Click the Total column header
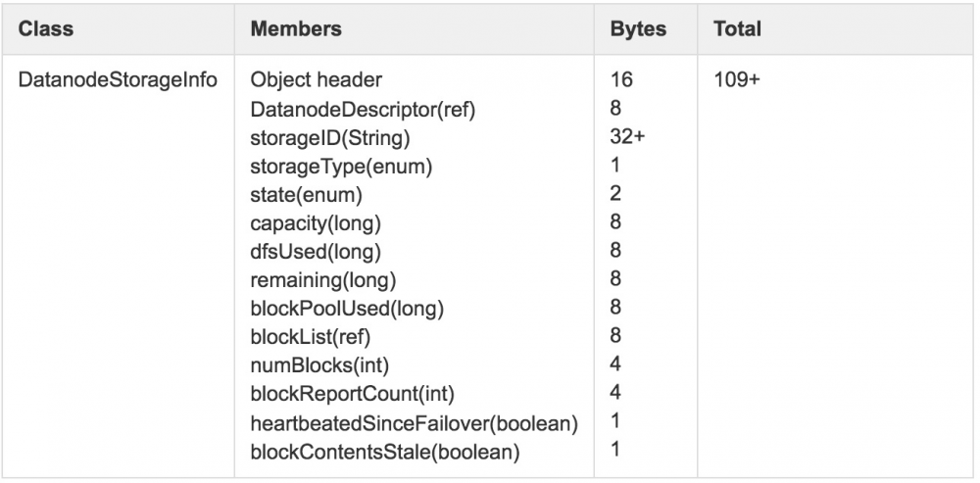 click(x=738, y=29)
